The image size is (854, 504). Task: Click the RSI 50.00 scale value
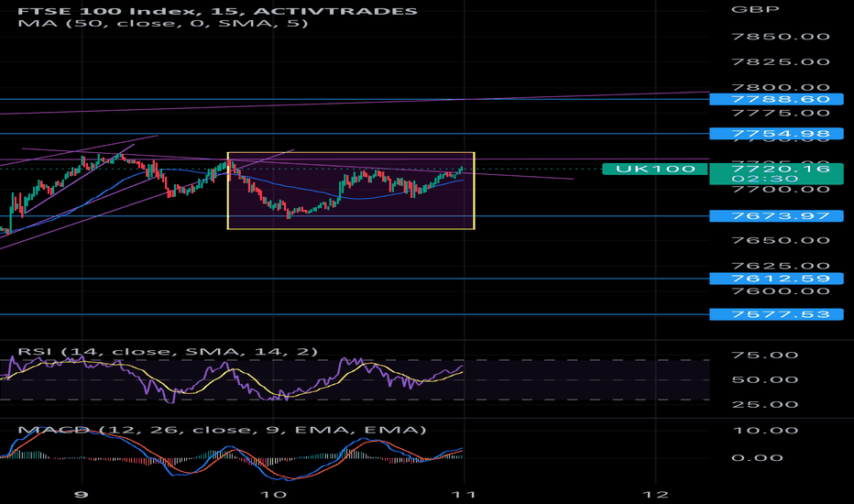click(765, 379)
